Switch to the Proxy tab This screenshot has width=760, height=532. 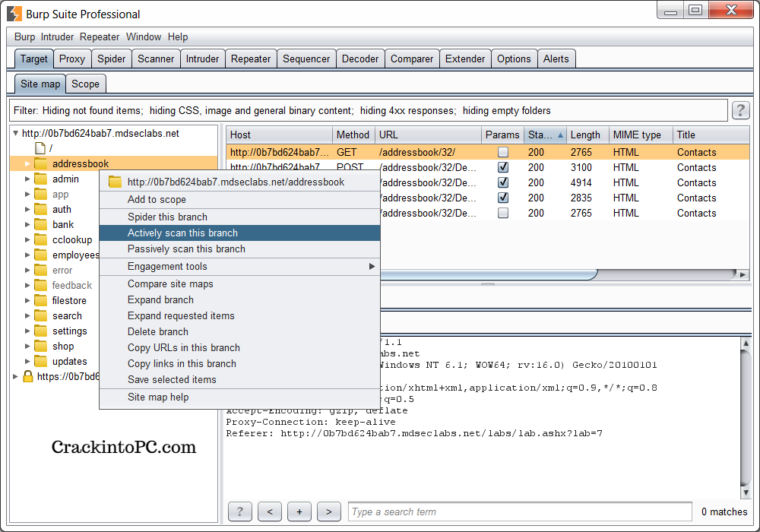(72, 59)
